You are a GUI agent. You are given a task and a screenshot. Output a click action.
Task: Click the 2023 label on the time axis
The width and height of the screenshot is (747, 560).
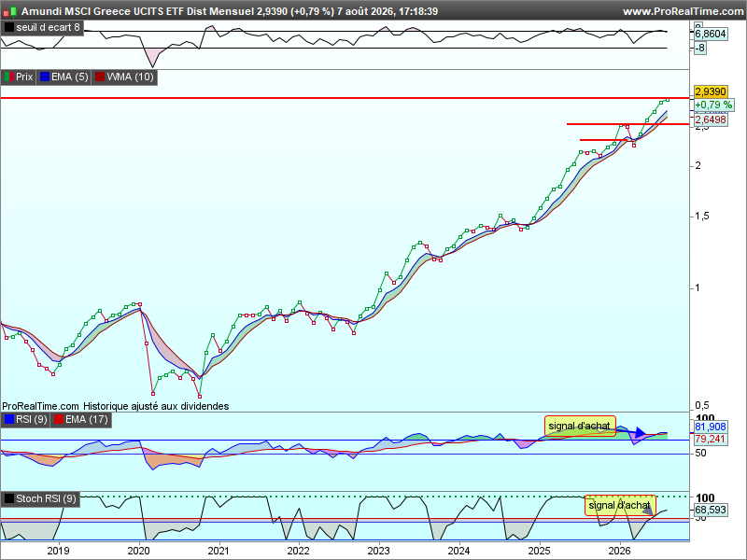click(x=379, y=551)
